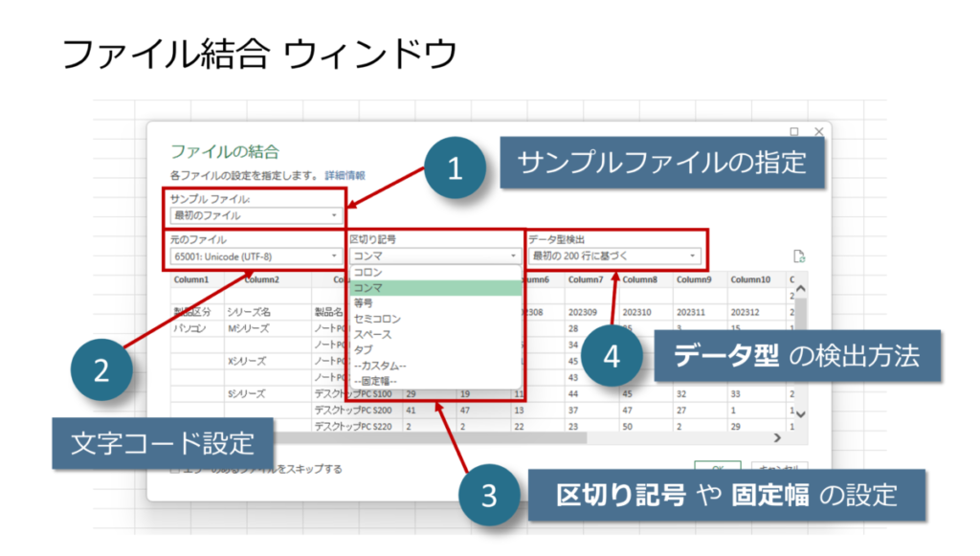Click the vertical scrollbar down arrow

tap(800, 413)
